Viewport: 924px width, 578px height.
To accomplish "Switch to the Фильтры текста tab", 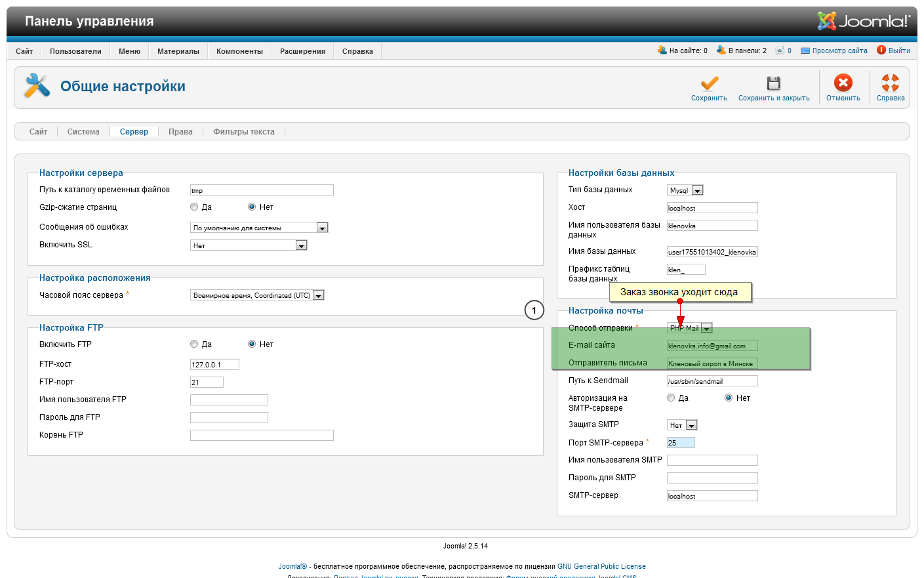I will (x=244, y=132).
